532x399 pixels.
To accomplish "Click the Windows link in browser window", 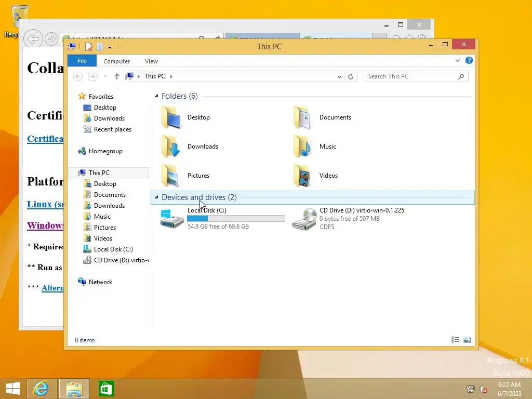I will (45, 225).
